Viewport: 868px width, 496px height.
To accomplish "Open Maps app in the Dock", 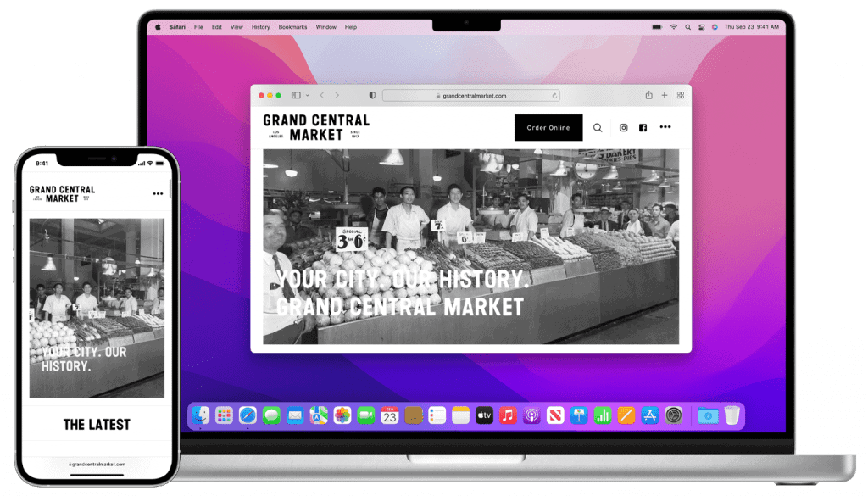I will (x=319, y=415).
